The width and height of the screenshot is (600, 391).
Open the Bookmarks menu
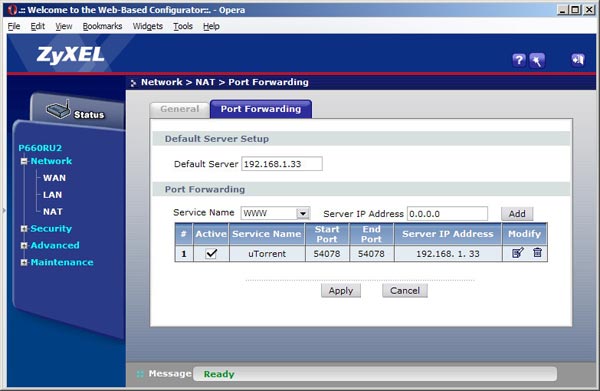(102, 26)
